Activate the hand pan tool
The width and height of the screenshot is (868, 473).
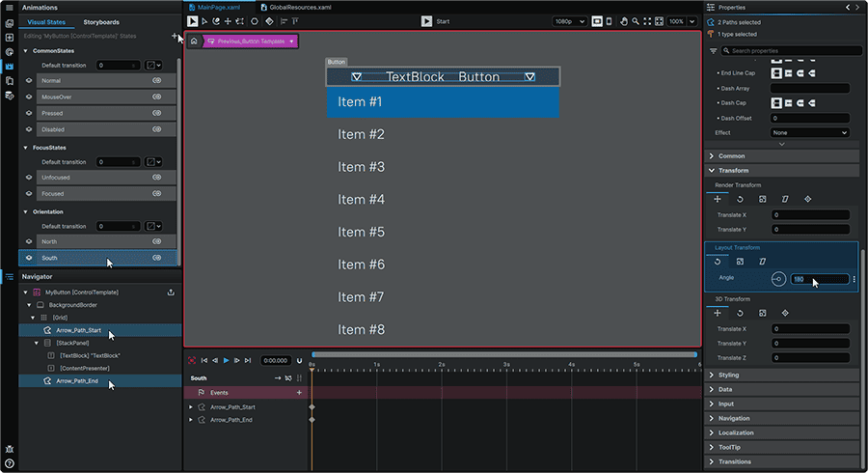point(624,21)
